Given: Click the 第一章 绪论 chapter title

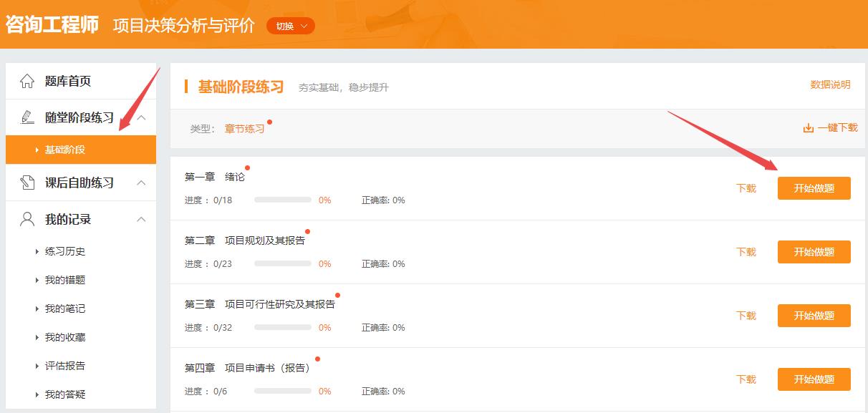Looking at the screenshot, I should (x=214, y=177).
